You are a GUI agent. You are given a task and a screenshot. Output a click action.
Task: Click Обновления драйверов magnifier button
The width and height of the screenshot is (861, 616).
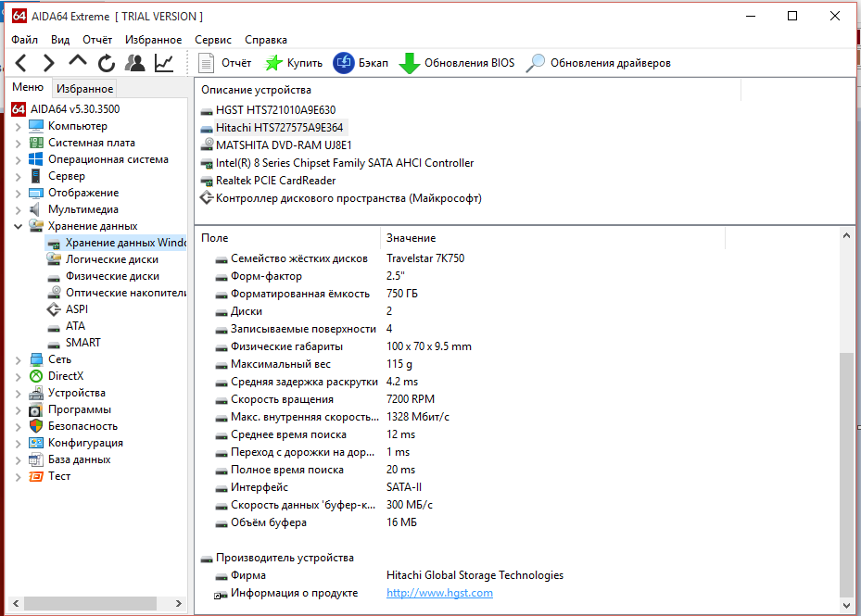pos(598,63)
